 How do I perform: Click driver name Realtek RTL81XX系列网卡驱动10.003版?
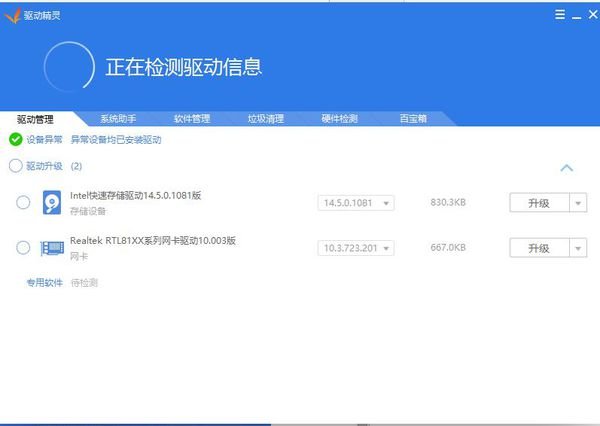pyautogui.click(x=153, y=241)
